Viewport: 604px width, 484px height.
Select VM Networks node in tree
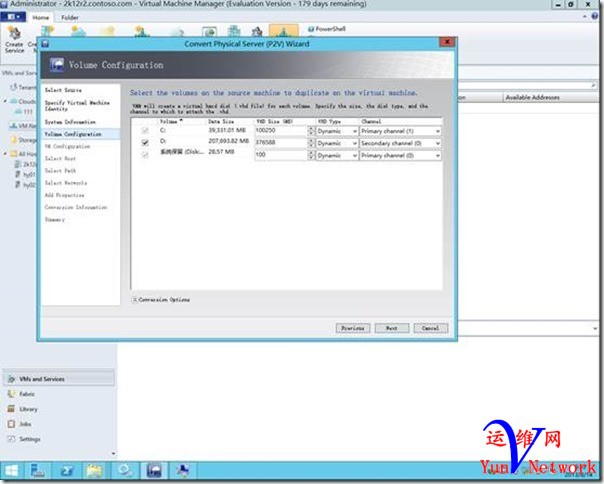coord(23,126)
